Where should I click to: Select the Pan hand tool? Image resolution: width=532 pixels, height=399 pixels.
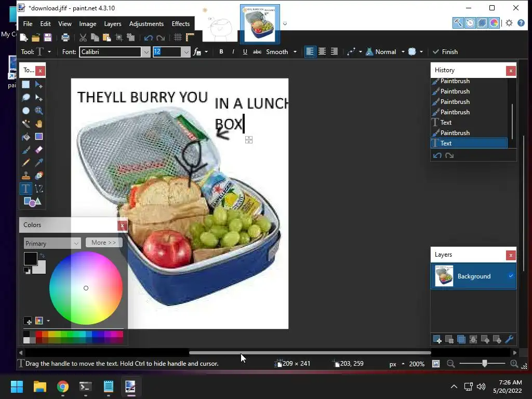click(38, 124)
